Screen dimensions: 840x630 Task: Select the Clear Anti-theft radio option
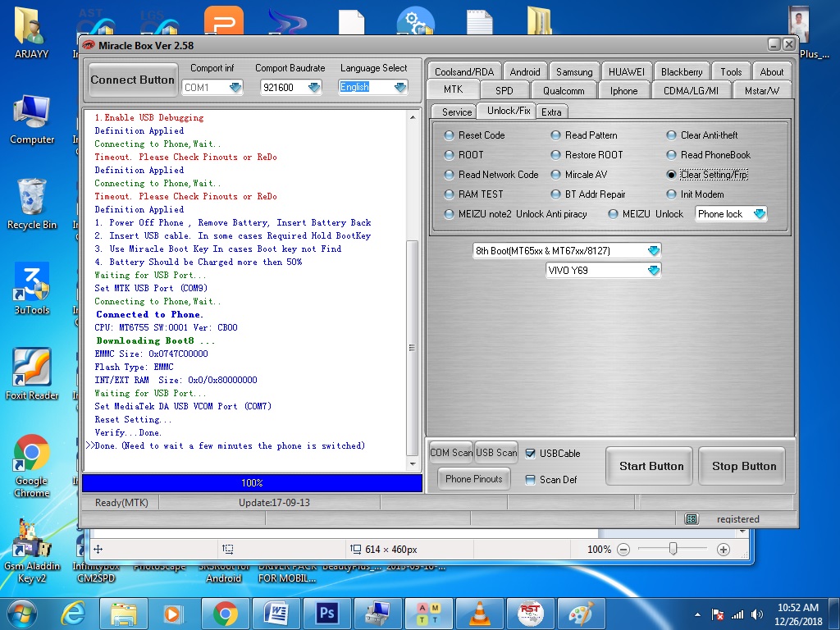(671, 135)
